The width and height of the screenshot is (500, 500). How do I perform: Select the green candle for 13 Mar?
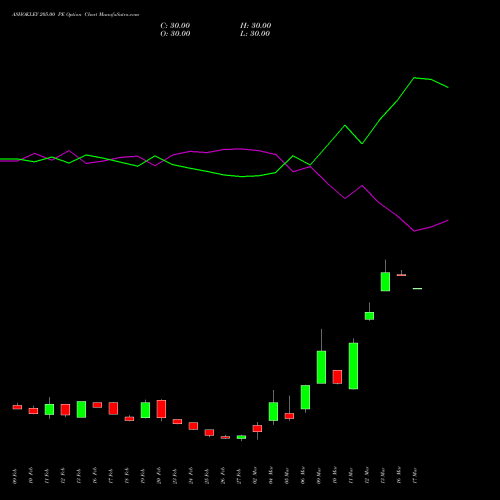pos(385,282)
